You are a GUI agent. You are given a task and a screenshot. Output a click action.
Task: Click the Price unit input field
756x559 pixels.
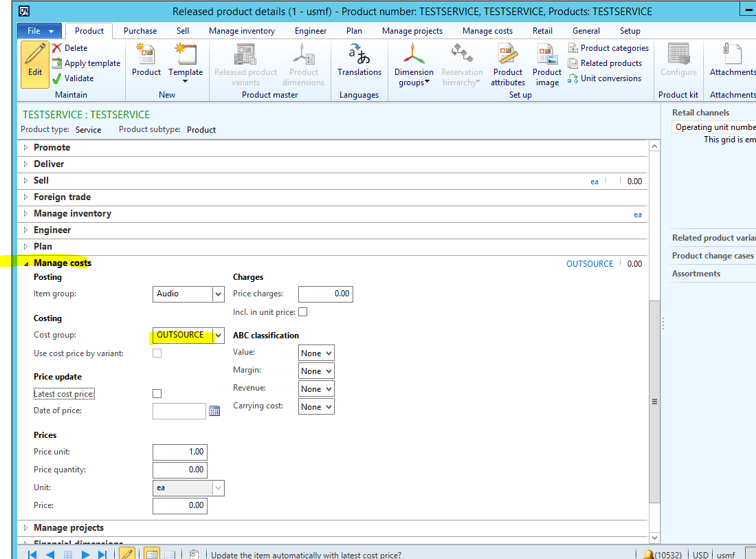coord(179,452)
